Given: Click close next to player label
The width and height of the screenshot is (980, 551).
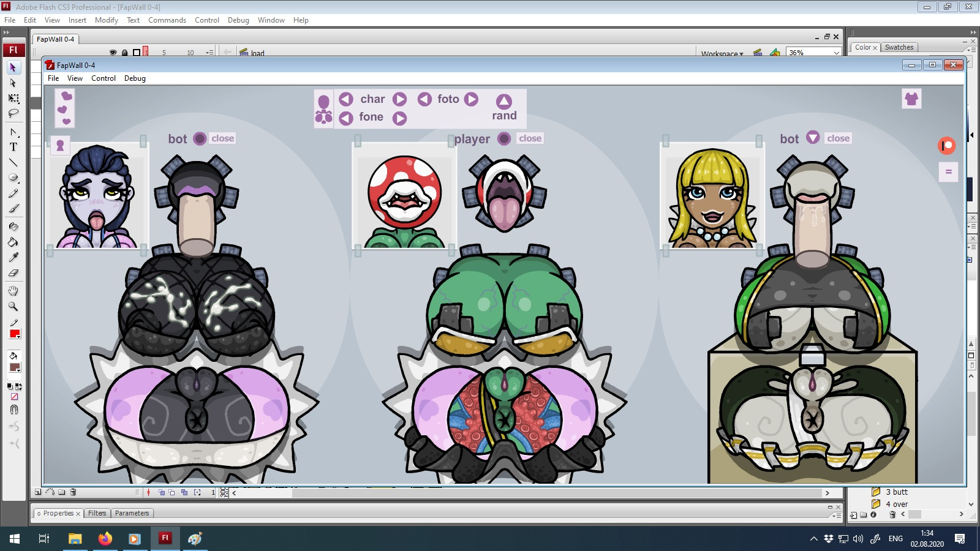Looking at the screenshot, I should (530, 138).
